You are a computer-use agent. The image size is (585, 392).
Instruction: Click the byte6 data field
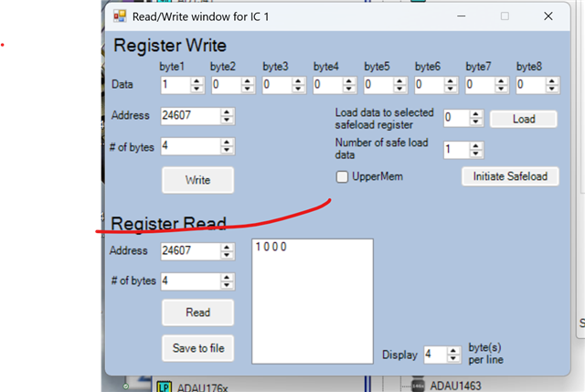click(x=429, y=85)
